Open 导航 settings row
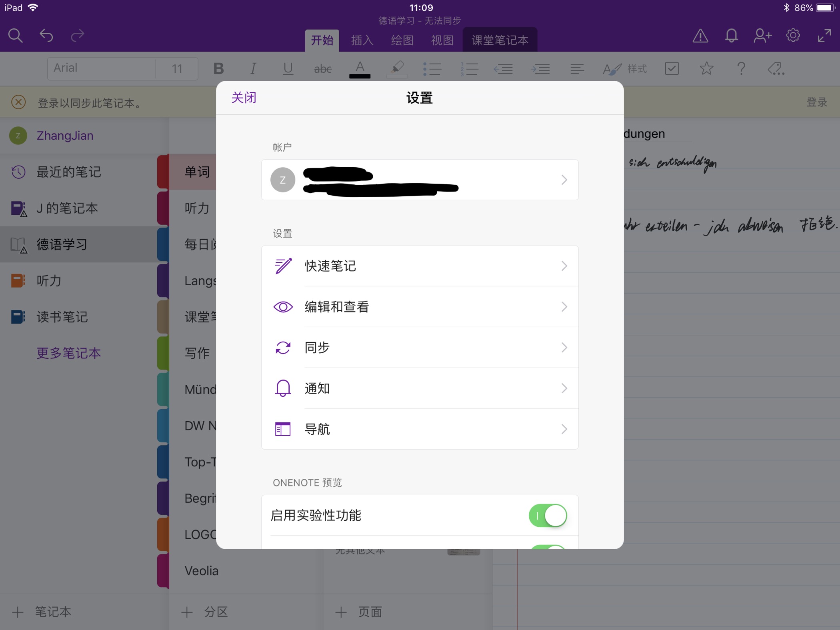This screenshot has width=840, height=630. [420, 429]
